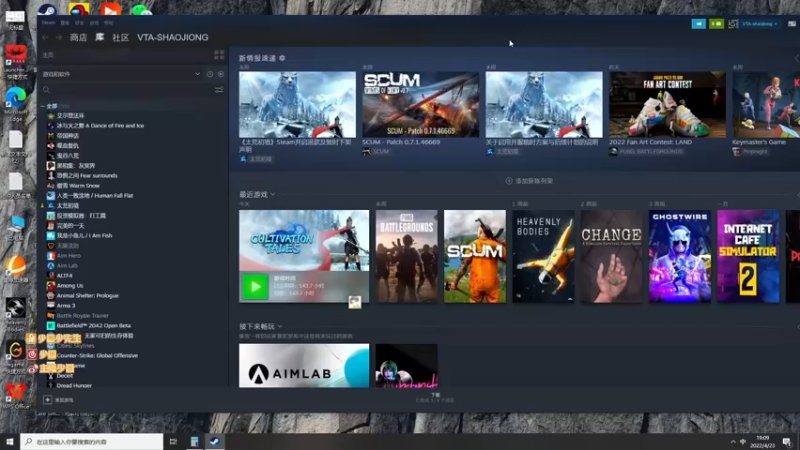Open the CHANGE game tile

[x=612, y=256]
